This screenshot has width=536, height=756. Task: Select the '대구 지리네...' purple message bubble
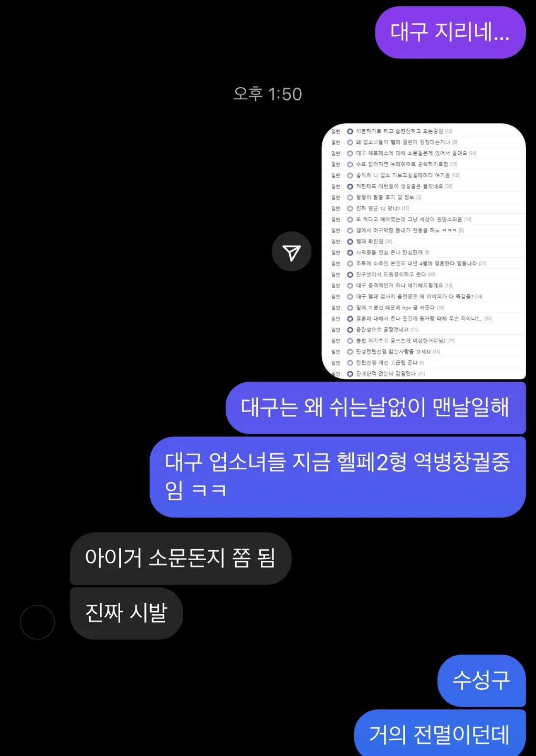pyautogui.click(x=450, y=33)
